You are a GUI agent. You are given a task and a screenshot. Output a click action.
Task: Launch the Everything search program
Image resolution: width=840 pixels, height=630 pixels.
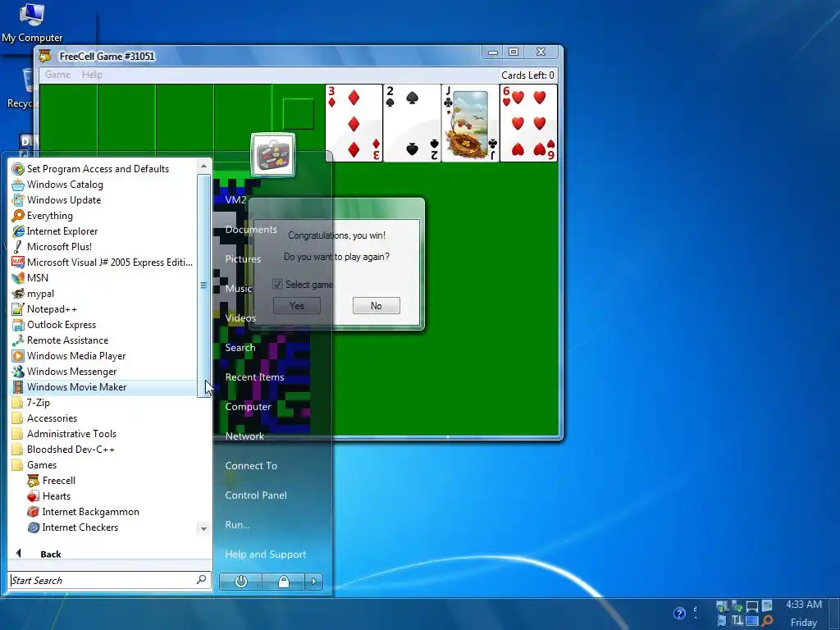click(43, 216)
